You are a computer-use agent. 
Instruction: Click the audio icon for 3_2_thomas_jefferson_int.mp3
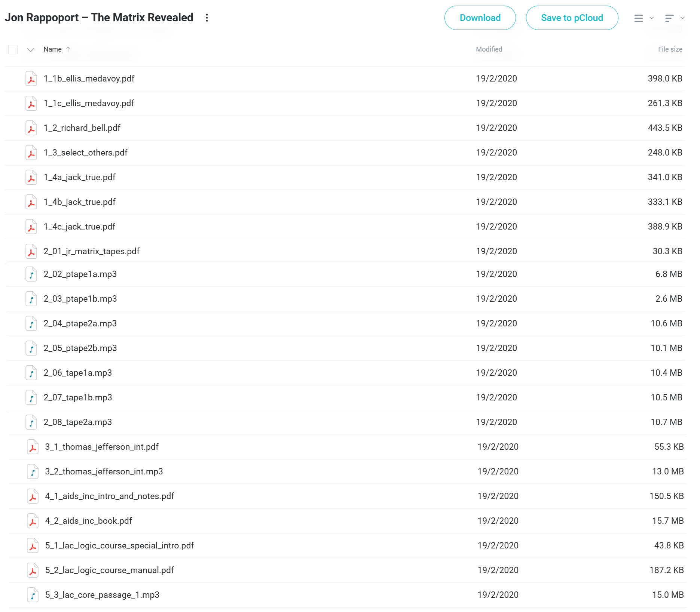pyautogui.click(x=33, y=472)
